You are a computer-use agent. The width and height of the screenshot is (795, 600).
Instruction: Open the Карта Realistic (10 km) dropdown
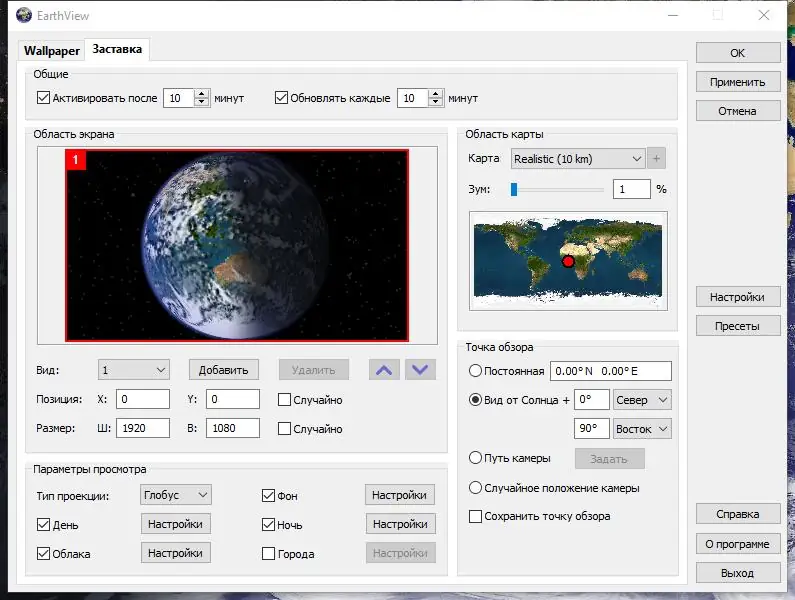tap(577, 158)
